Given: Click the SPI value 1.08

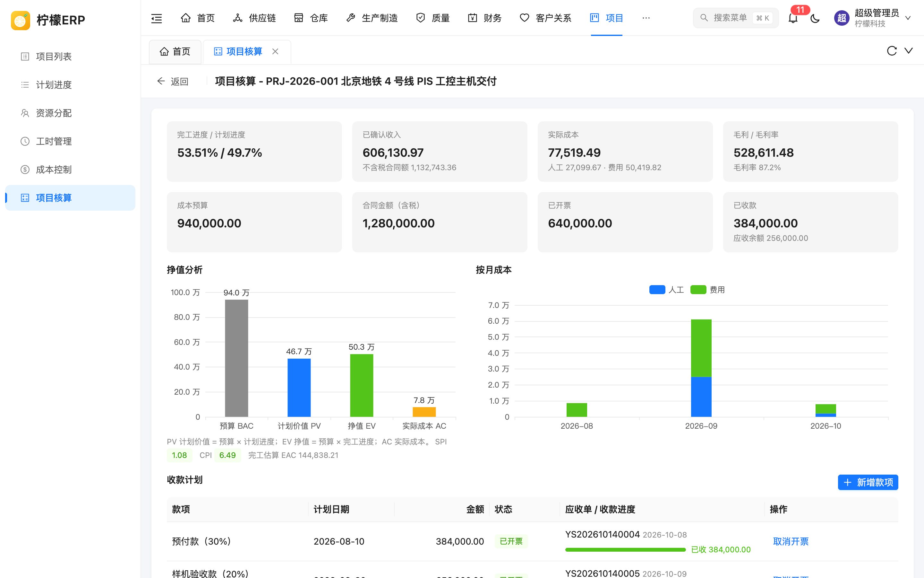Looking at the screenshot, I should (179, 455).
